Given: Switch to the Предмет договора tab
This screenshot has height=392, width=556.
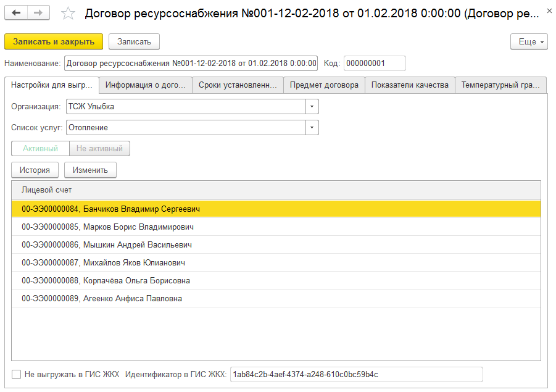Looking at the screenshot, I should tap(324, 85).
